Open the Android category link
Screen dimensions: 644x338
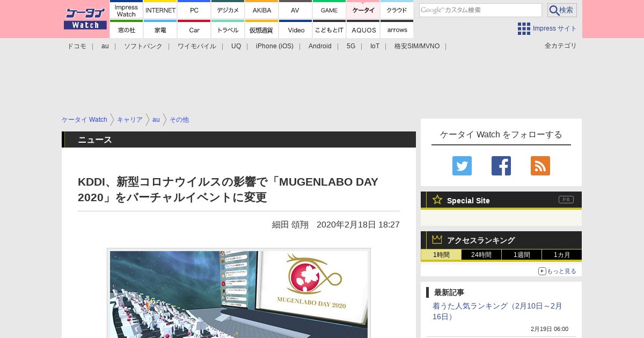(320, 46)
